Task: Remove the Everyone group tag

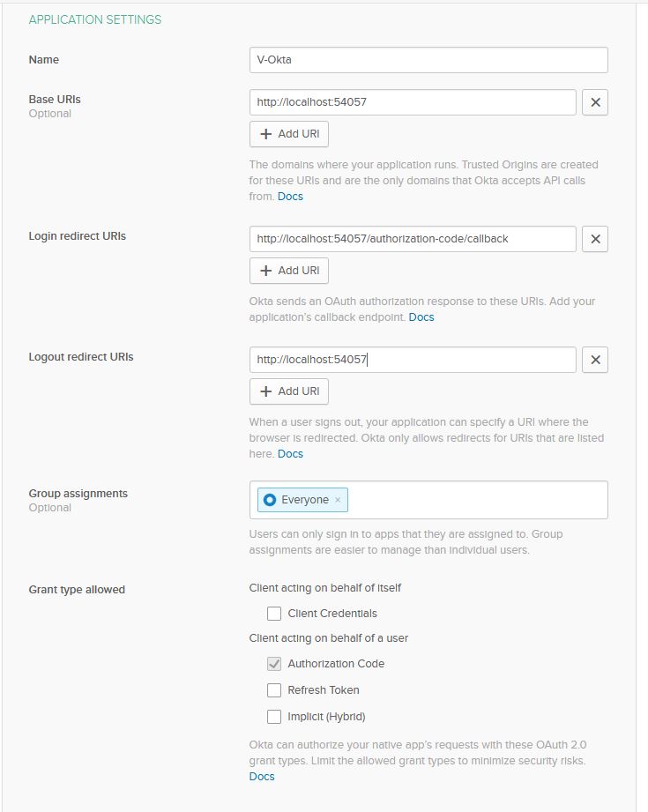Action: 338,500
